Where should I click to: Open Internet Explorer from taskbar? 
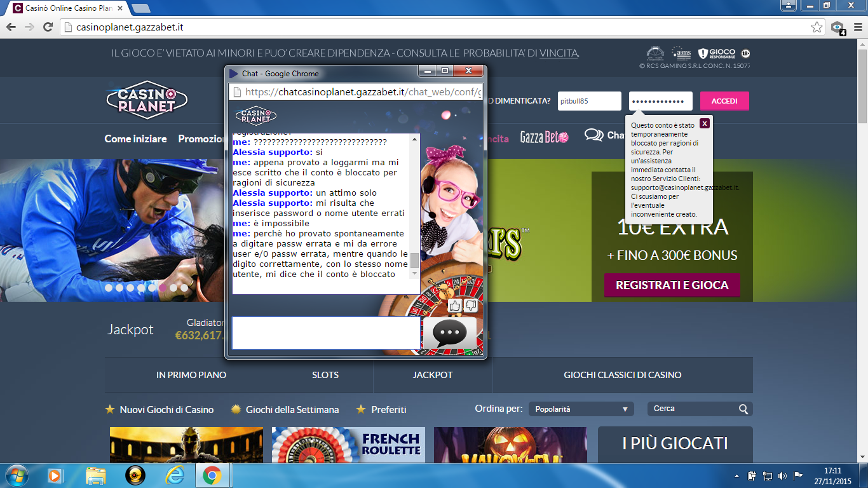173,475
